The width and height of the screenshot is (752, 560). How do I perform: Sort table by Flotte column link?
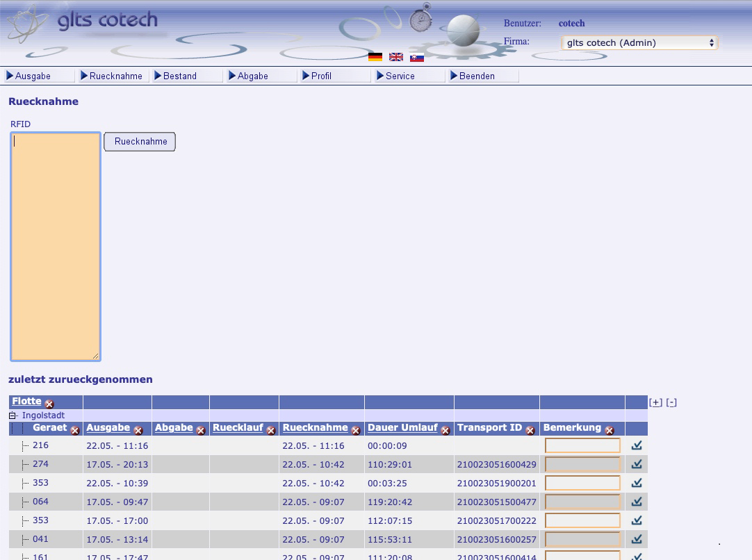(27, 401)
